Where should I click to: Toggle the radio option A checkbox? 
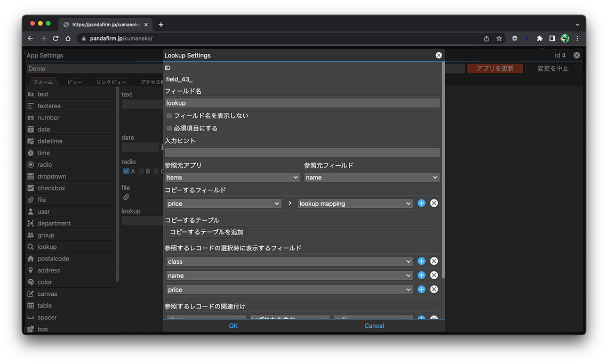(x=126, y=171)
